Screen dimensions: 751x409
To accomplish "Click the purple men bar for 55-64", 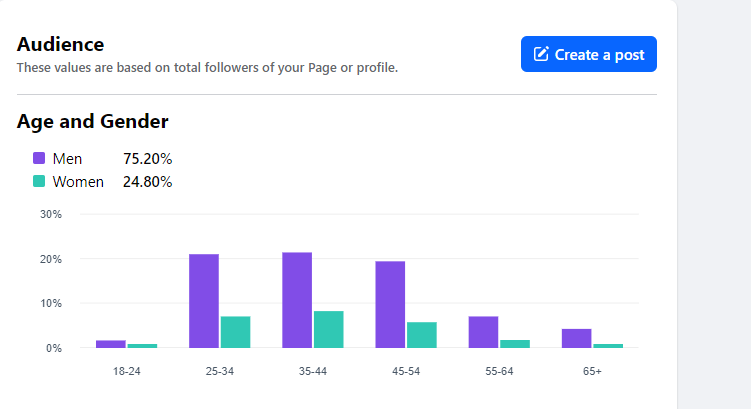I will [483, 332].
